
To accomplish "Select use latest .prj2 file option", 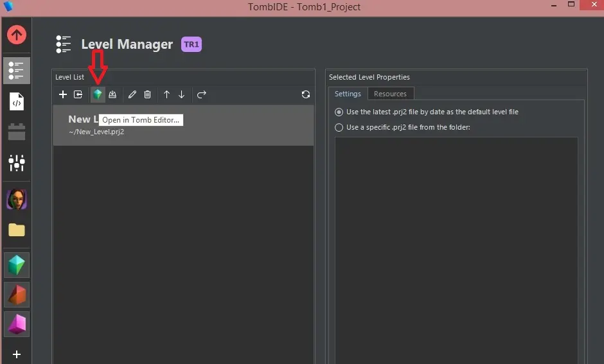I will point(339,112).
